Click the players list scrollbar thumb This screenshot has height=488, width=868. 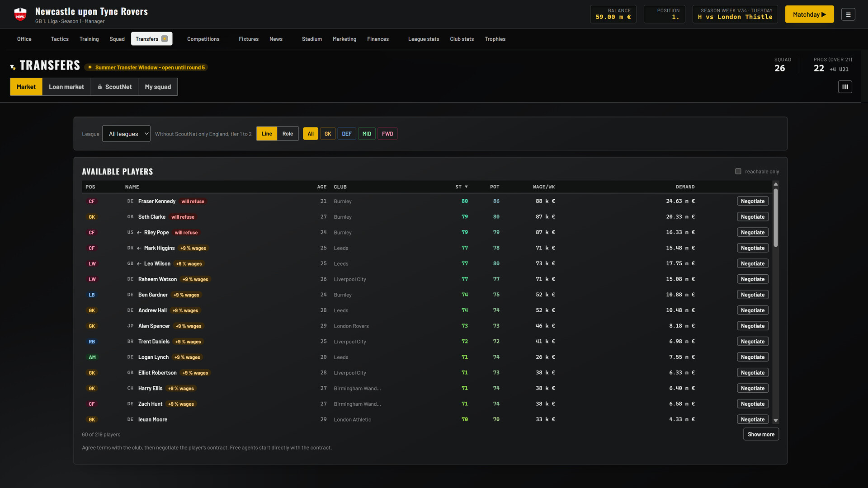click(776, 218)
